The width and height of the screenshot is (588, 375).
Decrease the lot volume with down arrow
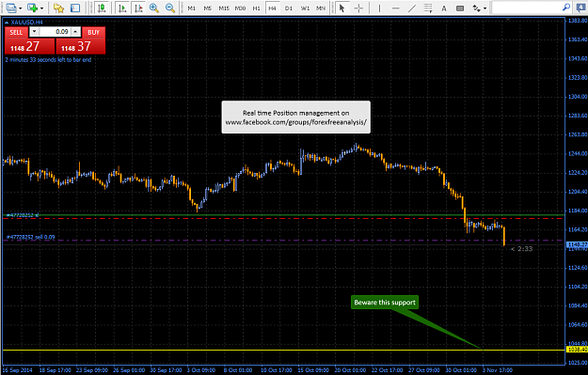tap(34, 32)
